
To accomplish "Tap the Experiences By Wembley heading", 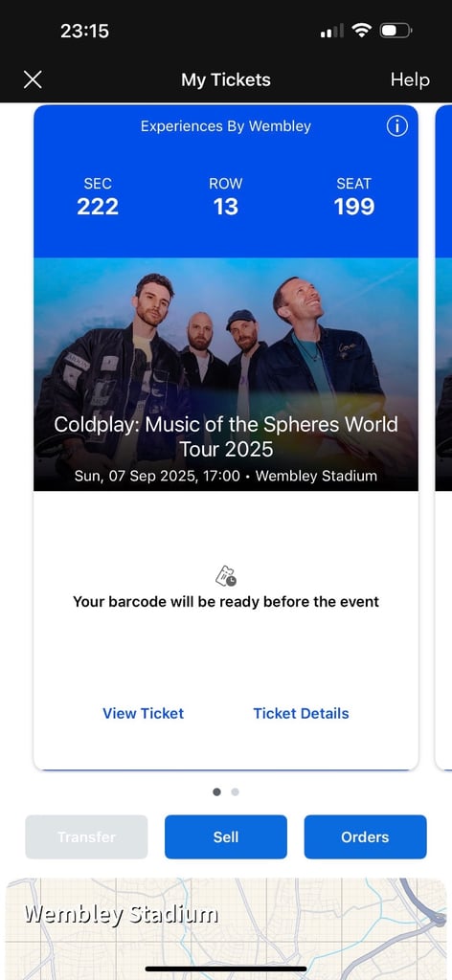I will (x=226, y=126).
